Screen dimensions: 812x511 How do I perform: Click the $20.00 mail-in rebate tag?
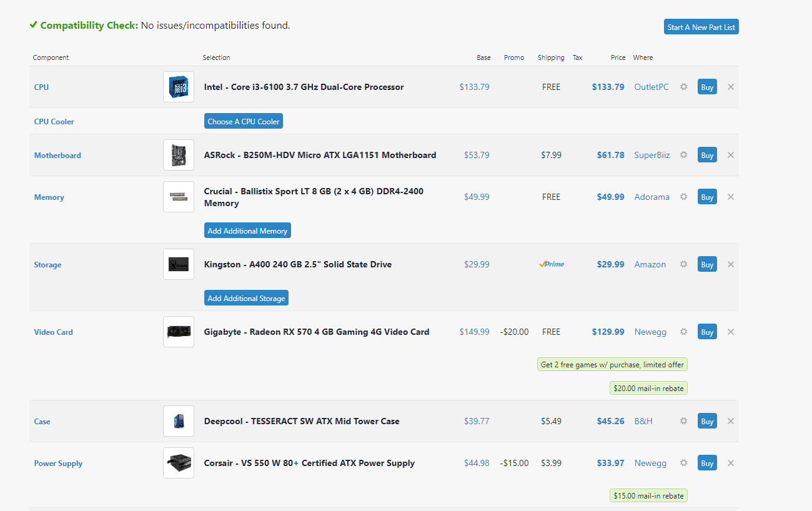pos(648,388)
